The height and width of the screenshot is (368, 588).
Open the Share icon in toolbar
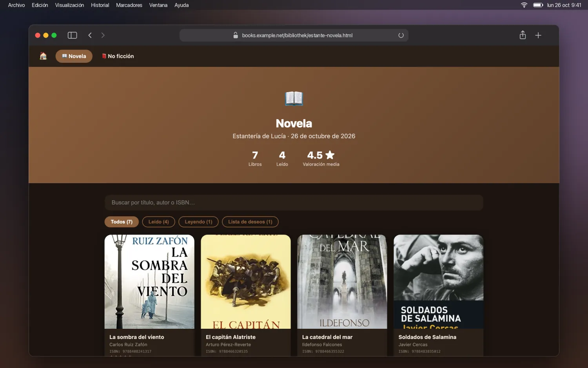click(523, 35)
